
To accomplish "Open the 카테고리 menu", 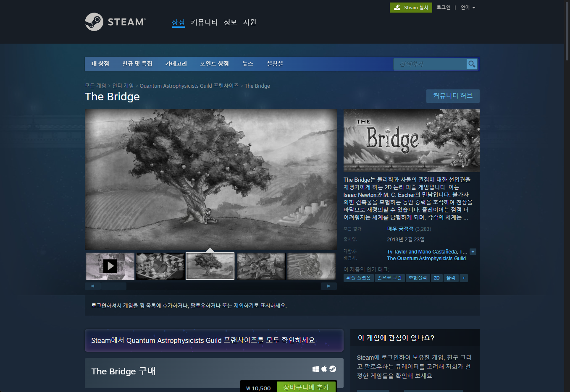I will click(x=176, y=64).
